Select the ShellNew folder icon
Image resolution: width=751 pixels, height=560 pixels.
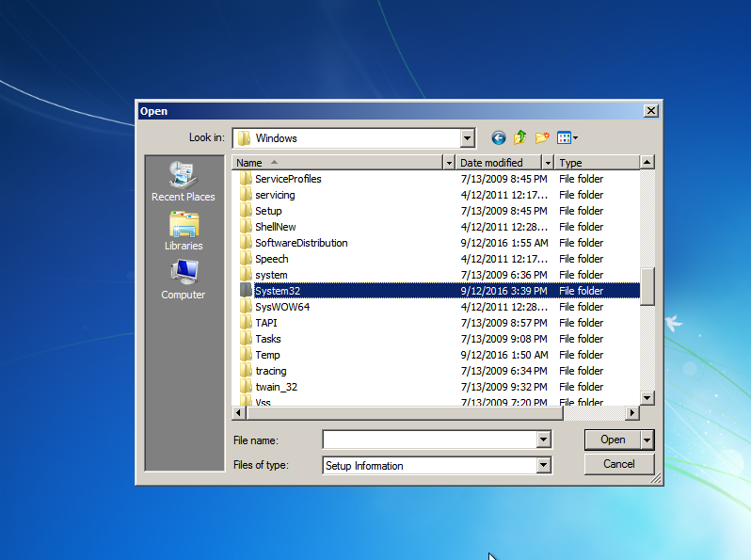(x=246, y=227)
